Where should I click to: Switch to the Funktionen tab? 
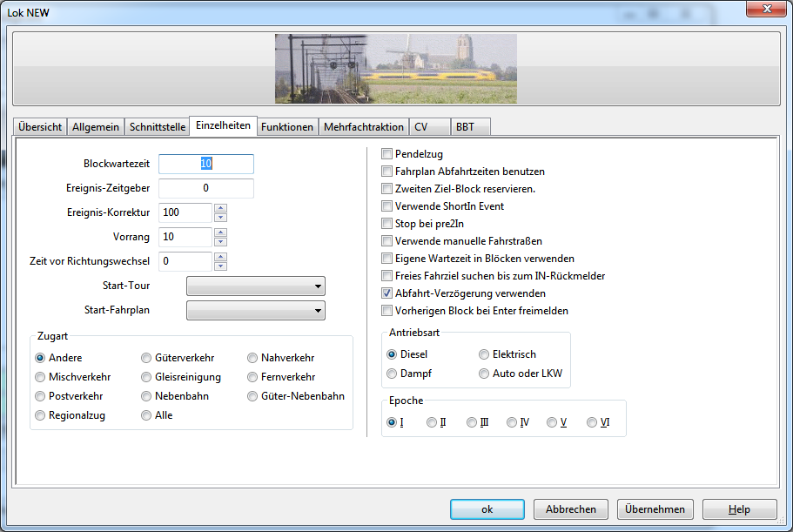287,127
